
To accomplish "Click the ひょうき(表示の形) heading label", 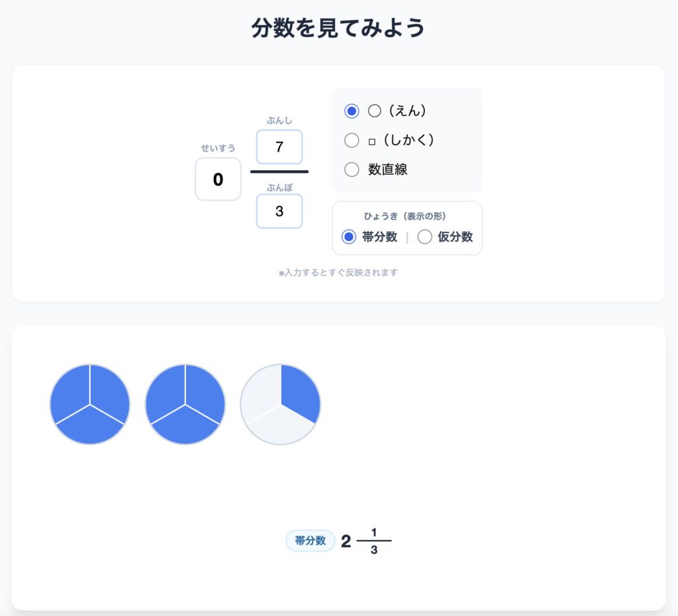I will pyautogui.click(x=407, y=216).
